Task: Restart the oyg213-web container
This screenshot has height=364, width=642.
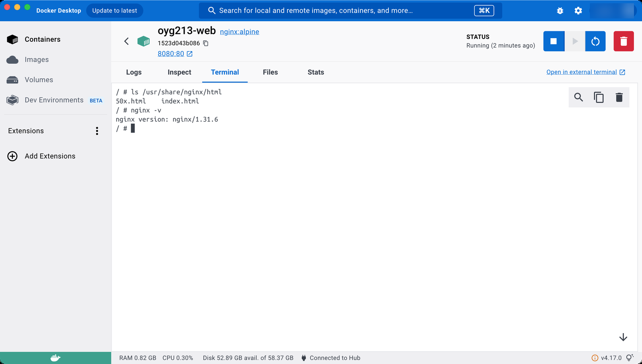Action: click(x=595, y=41)
